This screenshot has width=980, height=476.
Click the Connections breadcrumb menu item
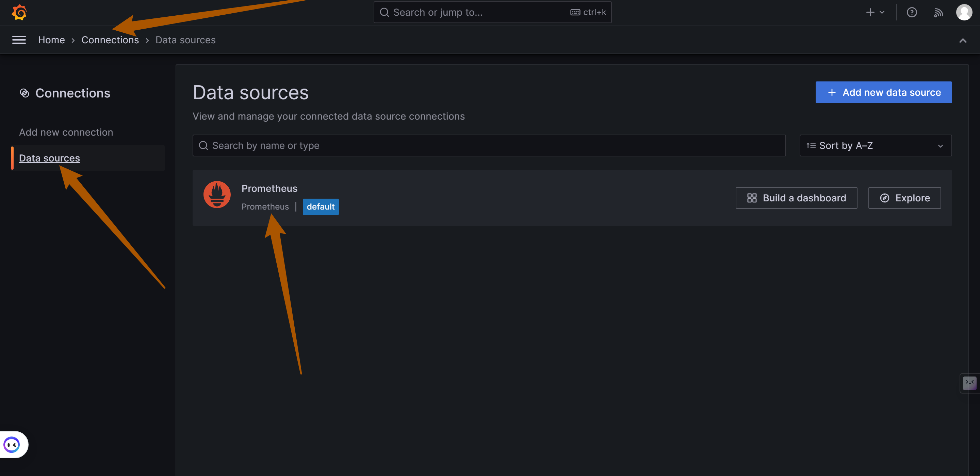click(110, 40)
